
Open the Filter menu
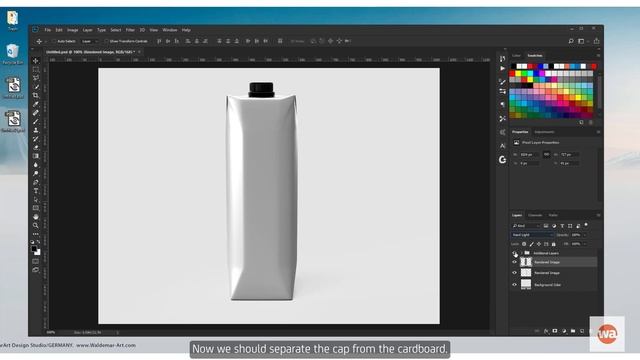pos(130,30)
